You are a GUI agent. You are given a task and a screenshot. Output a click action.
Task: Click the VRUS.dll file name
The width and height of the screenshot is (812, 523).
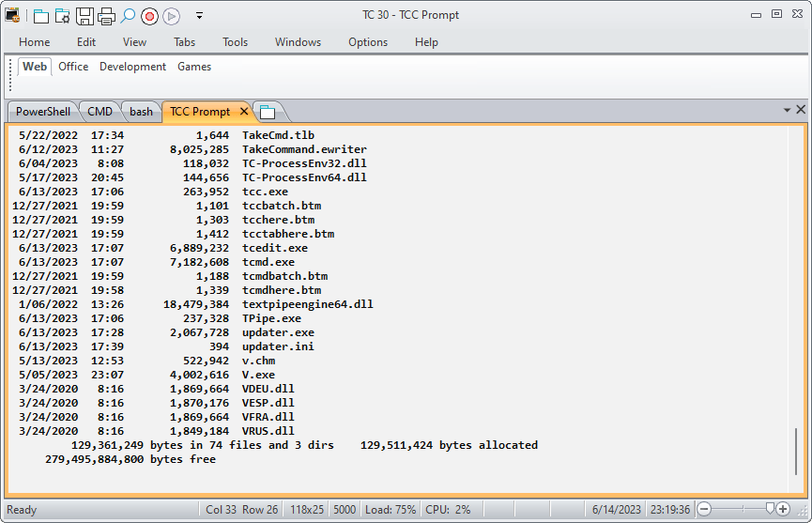pyautogui.click(x=268, y=431)
